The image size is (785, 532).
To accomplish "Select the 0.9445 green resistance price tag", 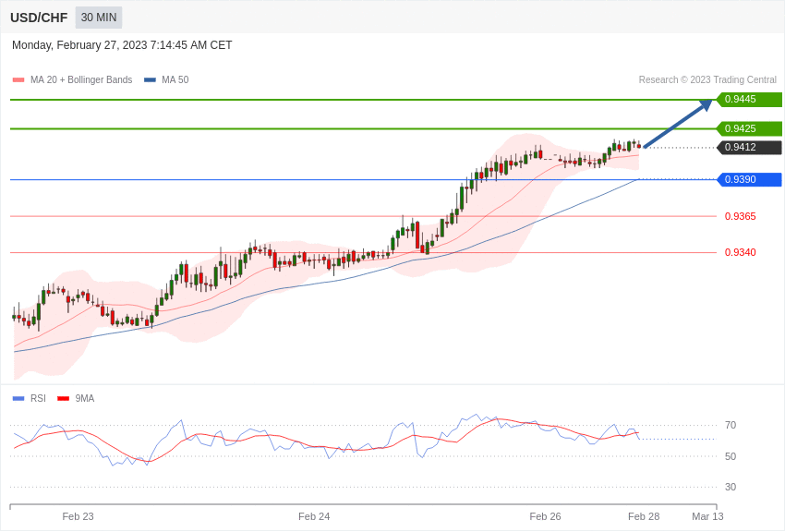I will click(749, 99).
